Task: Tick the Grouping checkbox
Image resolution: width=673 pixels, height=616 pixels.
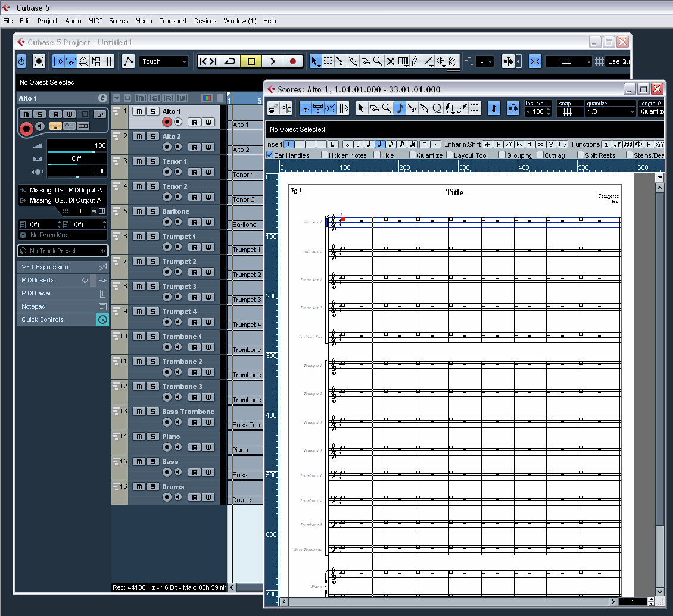Action: 502,155
